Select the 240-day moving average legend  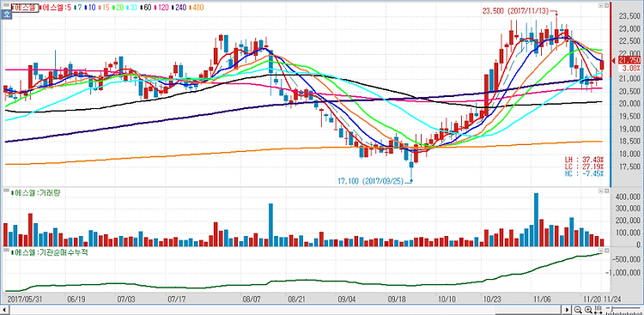point(179,8)
